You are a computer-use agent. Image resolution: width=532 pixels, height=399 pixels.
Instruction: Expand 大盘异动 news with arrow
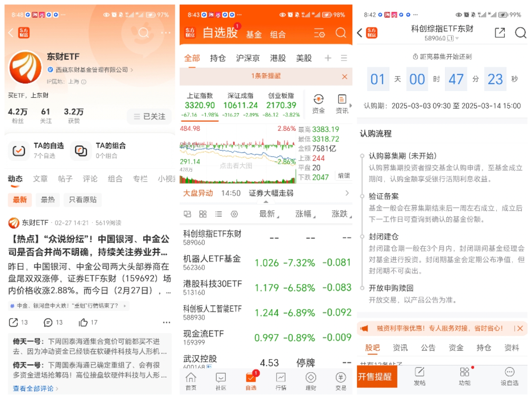(x=347, y=193)
